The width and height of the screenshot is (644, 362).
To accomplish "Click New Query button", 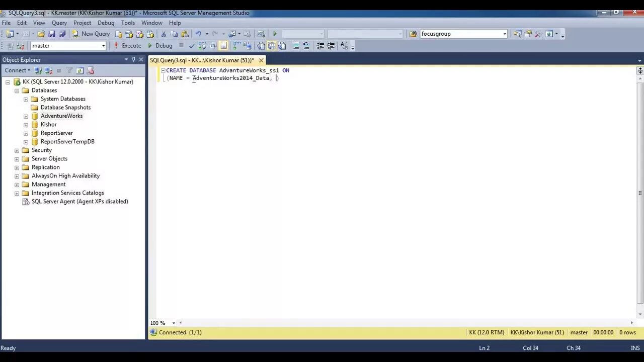I will (91, 34).
